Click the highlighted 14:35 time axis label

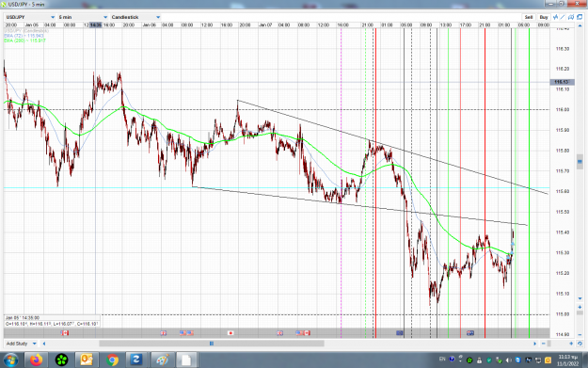96,24
